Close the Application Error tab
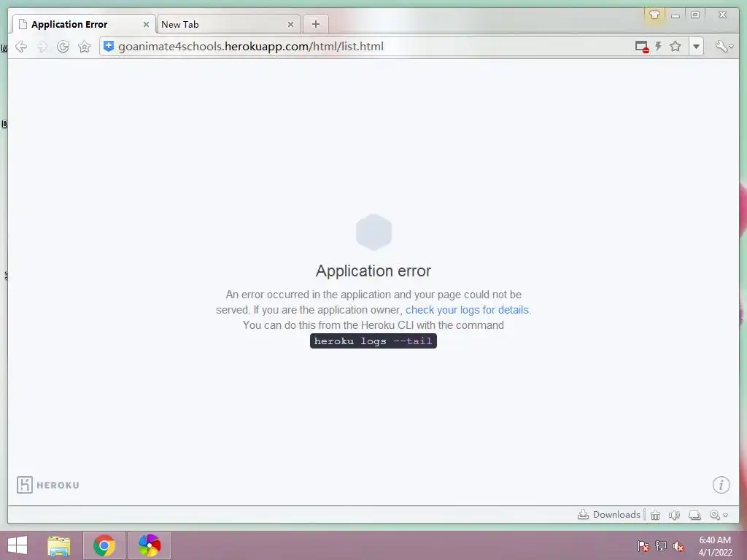The height and width of the screenshot is (560, 747). click(x=146, y=24)
